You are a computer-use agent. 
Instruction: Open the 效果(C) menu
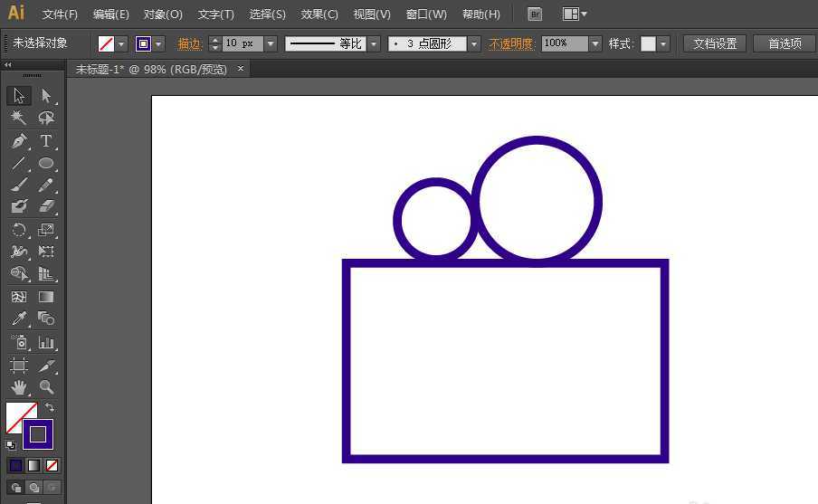coord(319,14)
